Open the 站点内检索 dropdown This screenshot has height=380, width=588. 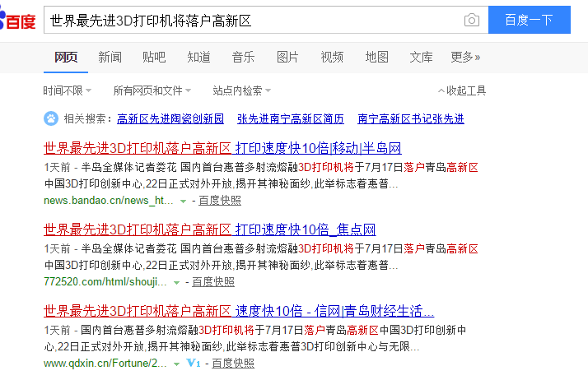(241, 90)
